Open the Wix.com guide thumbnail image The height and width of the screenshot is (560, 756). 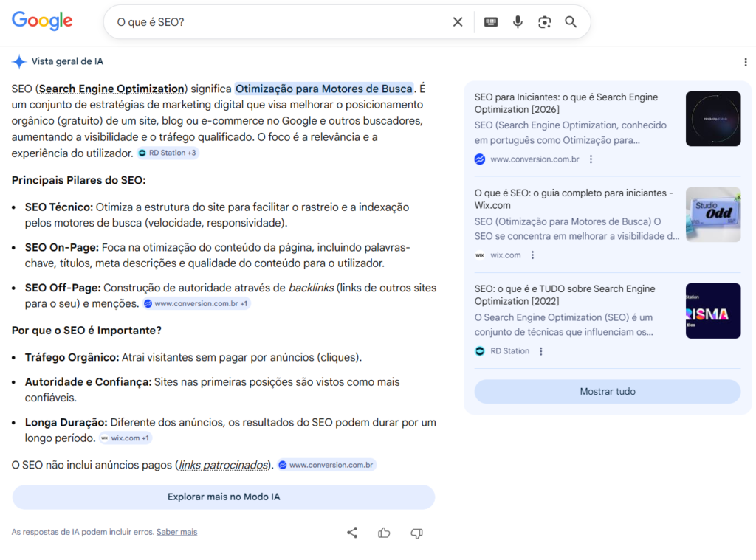point(712,215)
